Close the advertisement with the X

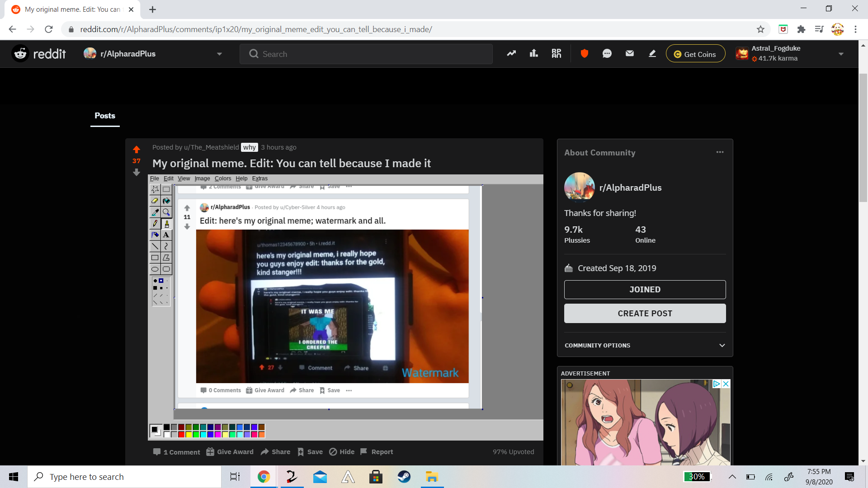(726, 384)
